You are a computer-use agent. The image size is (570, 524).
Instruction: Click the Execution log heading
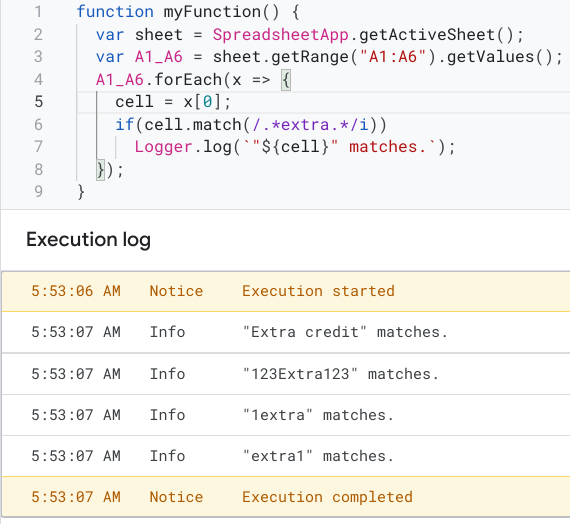point(88,240)
